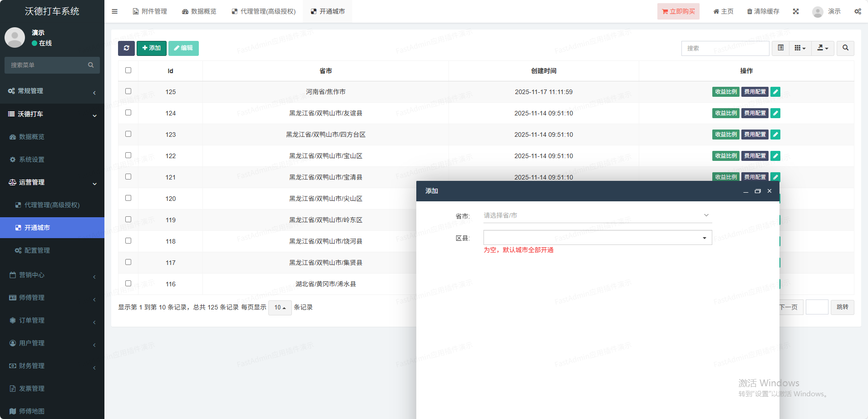
Task: Select the checkbox for row 118
Action: [x=128, y=241]
